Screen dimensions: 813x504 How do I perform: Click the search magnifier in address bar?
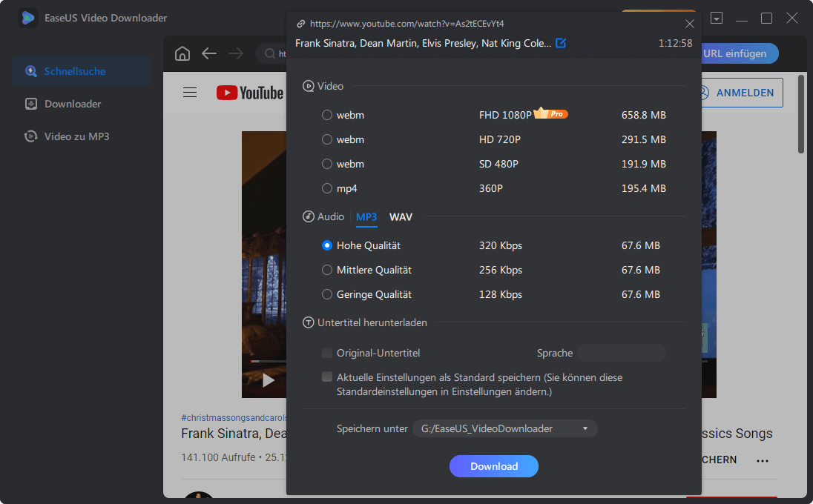point(269,54)
